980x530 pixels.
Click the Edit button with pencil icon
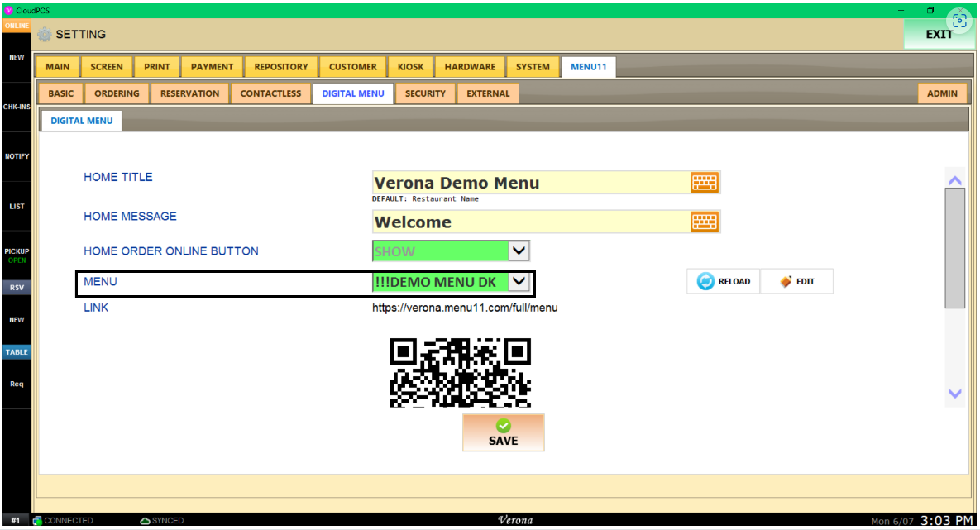coord(796,282)
